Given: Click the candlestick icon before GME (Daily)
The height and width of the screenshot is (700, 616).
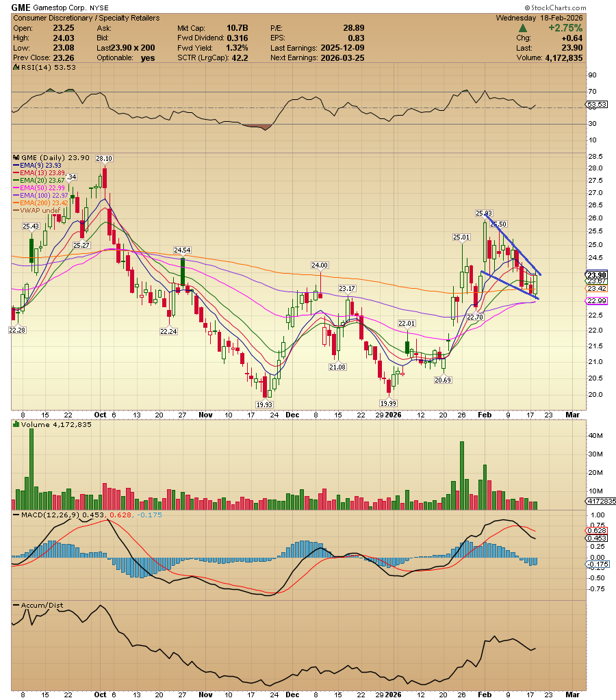Looking at the screenshot, I should tap(16, 157).
